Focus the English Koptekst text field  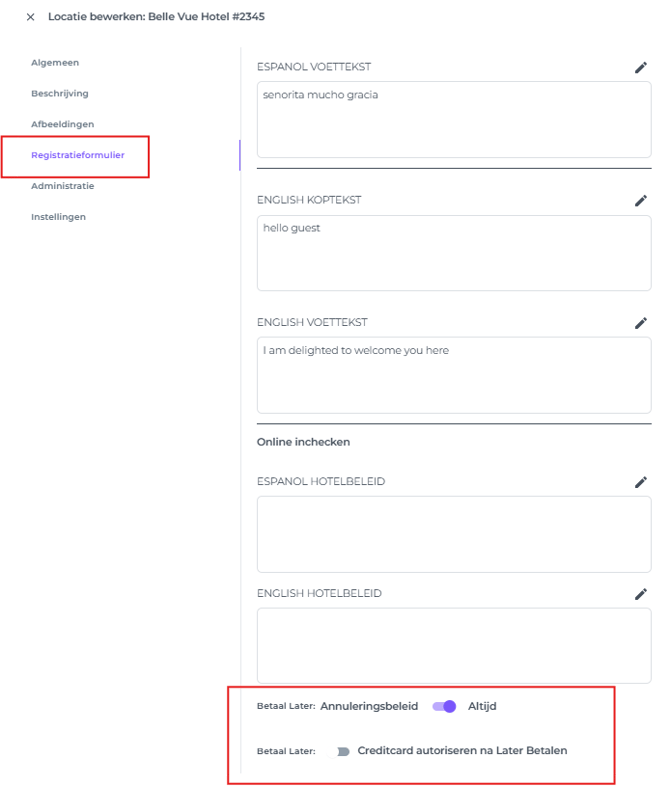pos(454,253)
